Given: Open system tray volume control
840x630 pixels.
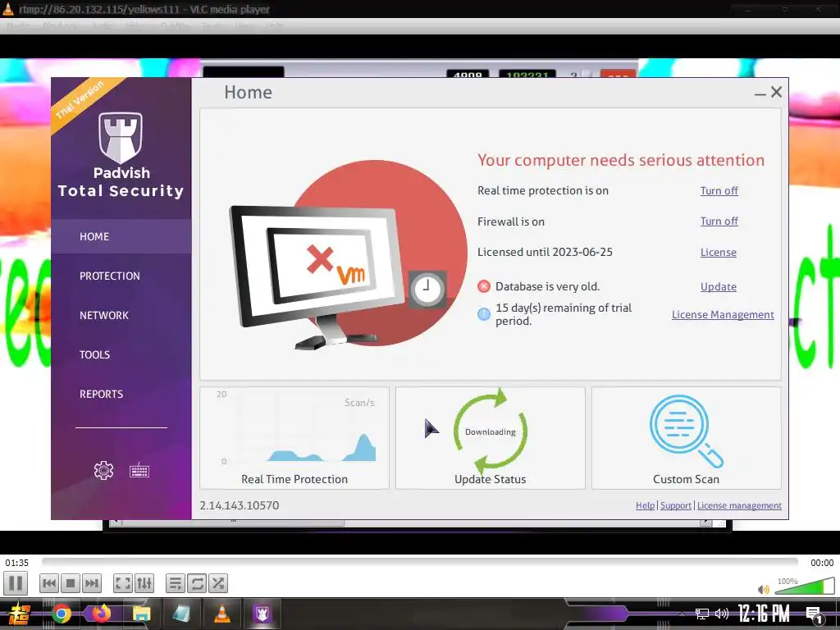Looking at the screenshot, I should [x=722, y=614].
